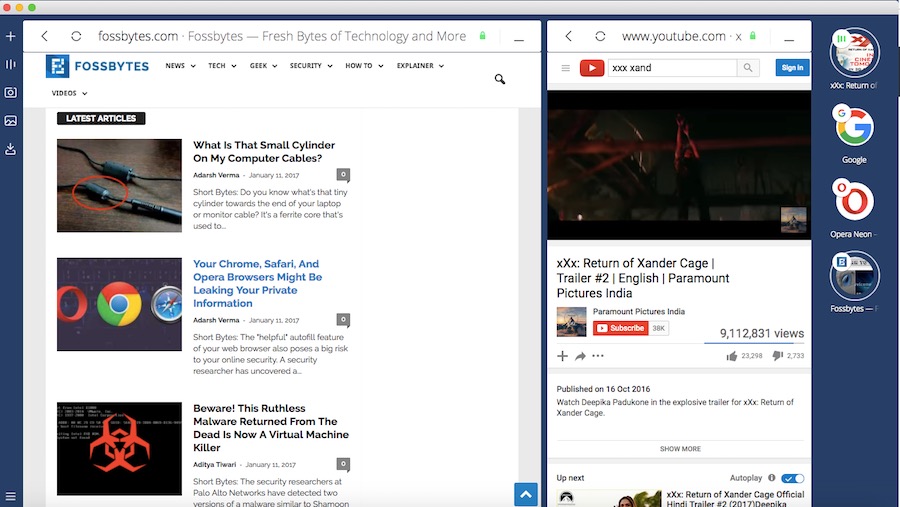Screen dimensions: 900x507
Task: Switch to the Fossbytes tab bubble
Action: click(x=854, y=276)
